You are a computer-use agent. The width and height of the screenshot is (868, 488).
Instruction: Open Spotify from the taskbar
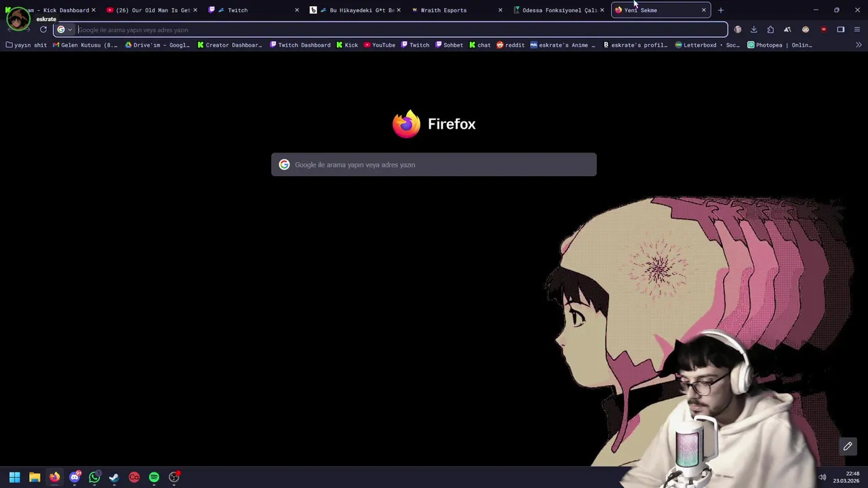154,477
